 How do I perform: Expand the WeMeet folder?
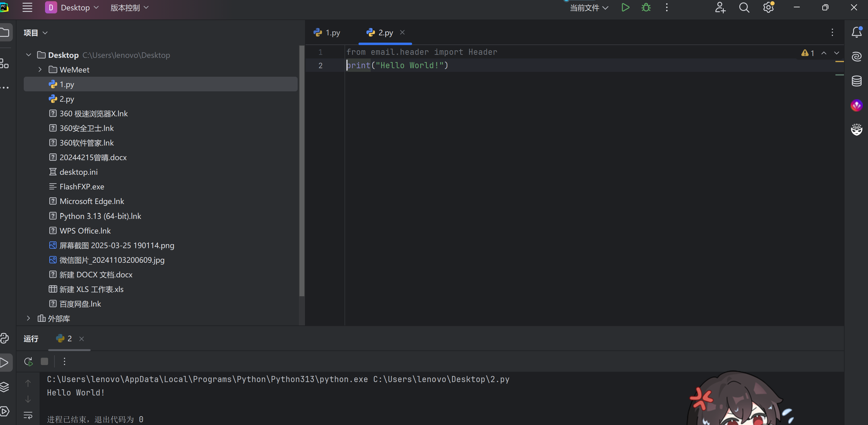[40, 69]
